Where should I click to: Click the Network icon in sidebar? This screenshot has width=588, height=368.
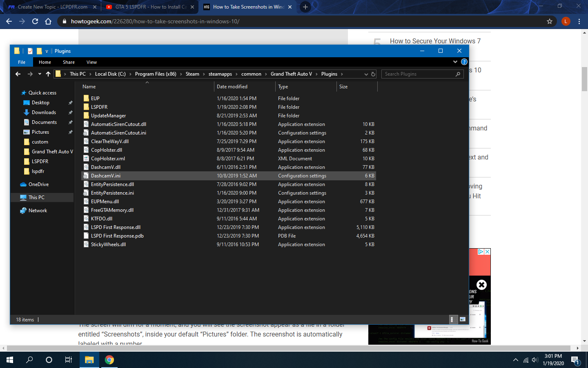24,211
